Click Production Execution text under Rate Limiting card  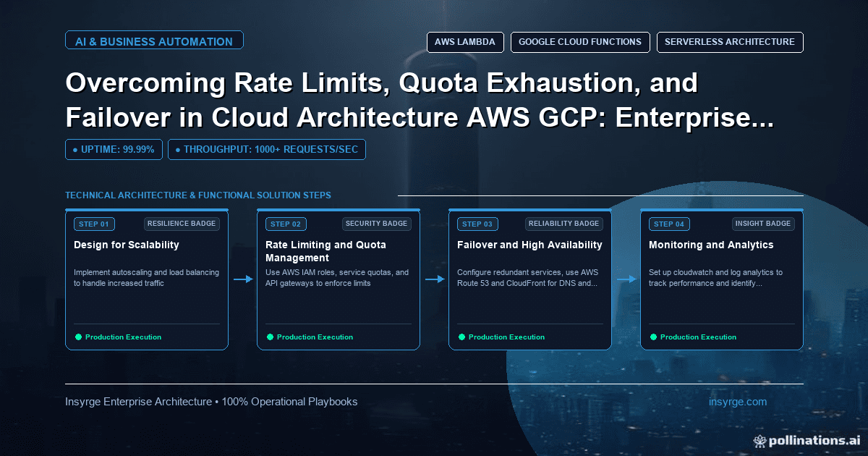pos(315,337)
